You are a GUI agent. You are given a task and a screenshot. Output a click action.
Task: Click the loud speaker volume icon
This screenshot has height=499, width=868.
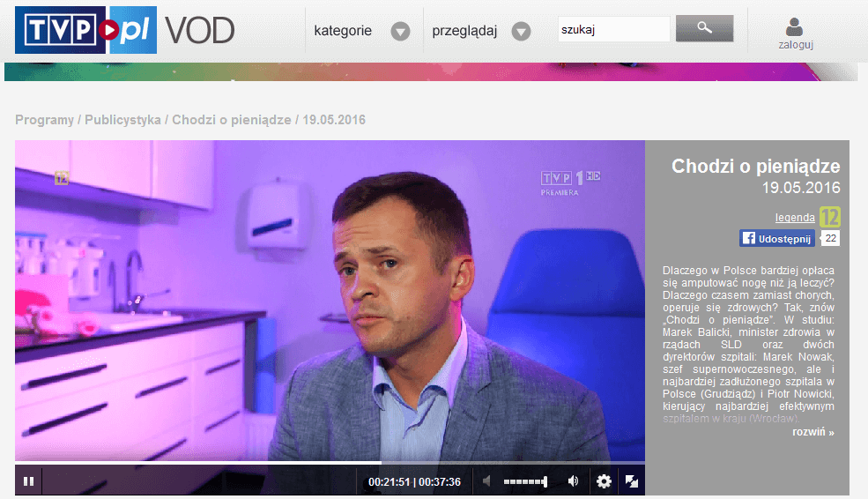click(574, 480)
